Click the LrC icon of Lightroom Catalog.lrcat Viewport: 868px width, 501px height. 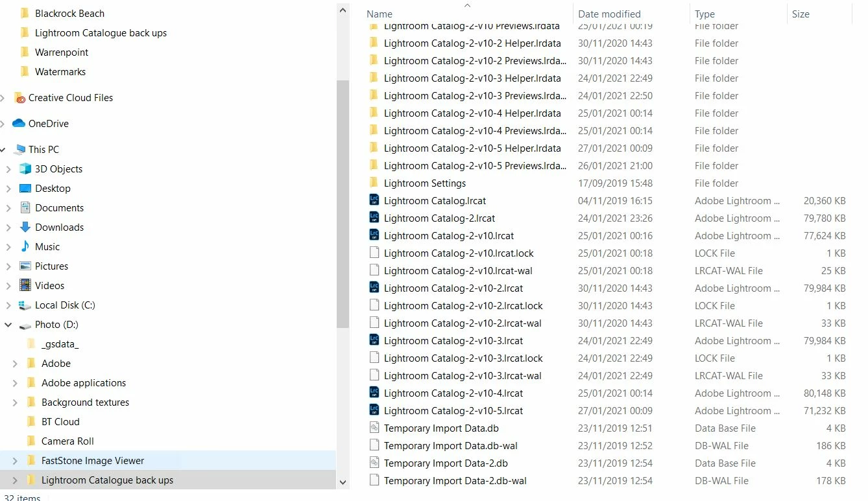(374, 200)
